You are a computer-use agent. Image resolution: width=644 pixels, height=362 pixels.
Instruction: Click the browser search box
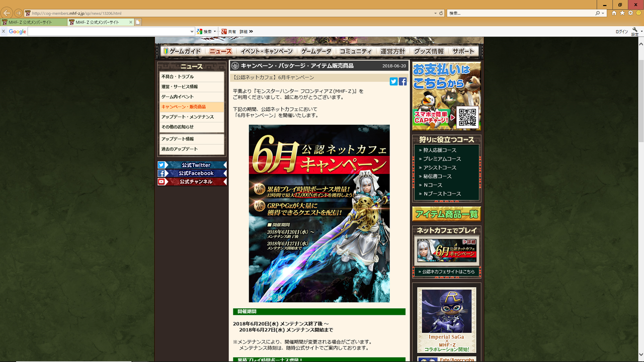click(x=521, y=13)
